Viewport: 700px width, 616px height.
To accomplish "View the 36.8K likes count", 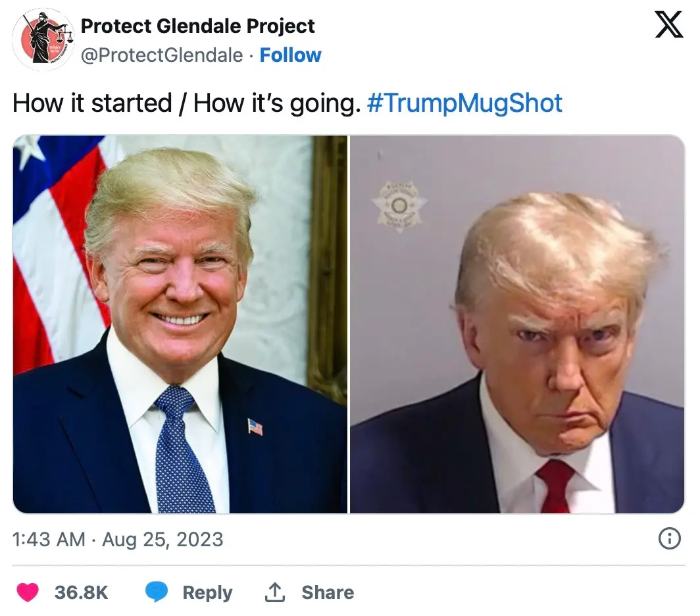I will 82,592.
